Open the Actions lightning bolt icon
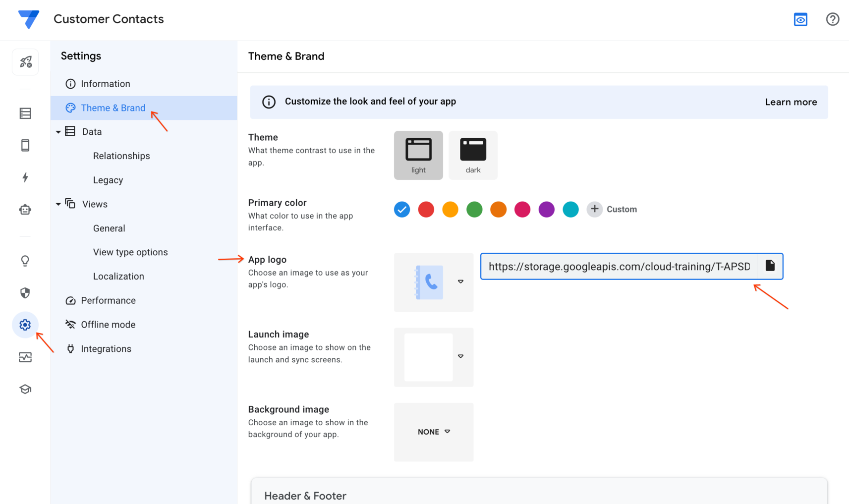Image resolution: width=849 pixels, height=504 pixels. pos(25,177)
